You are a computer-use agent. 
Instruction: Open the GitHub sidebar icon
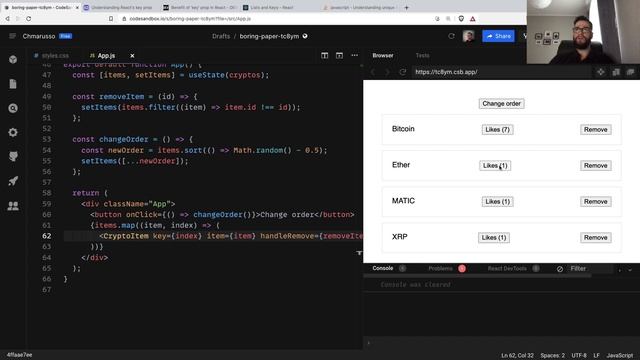[13, 156]
